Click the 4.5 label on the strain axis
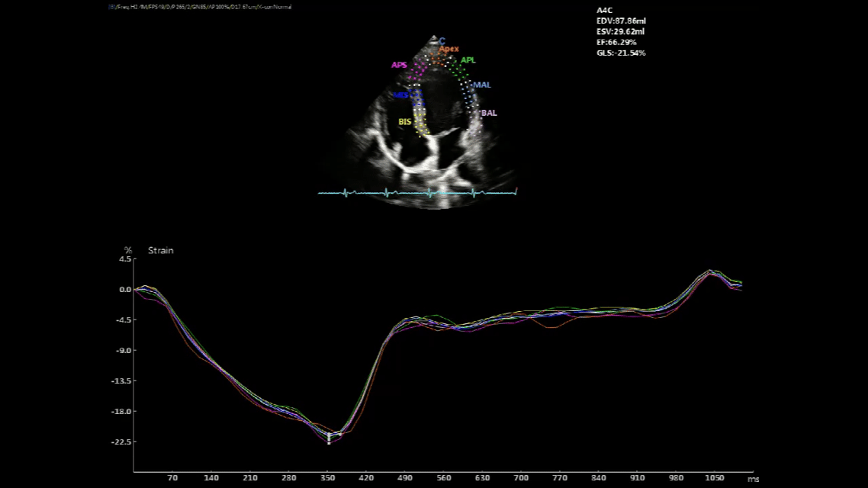This screenshot has height=488, width=868. pyautogui.click(x=126, y=259)
